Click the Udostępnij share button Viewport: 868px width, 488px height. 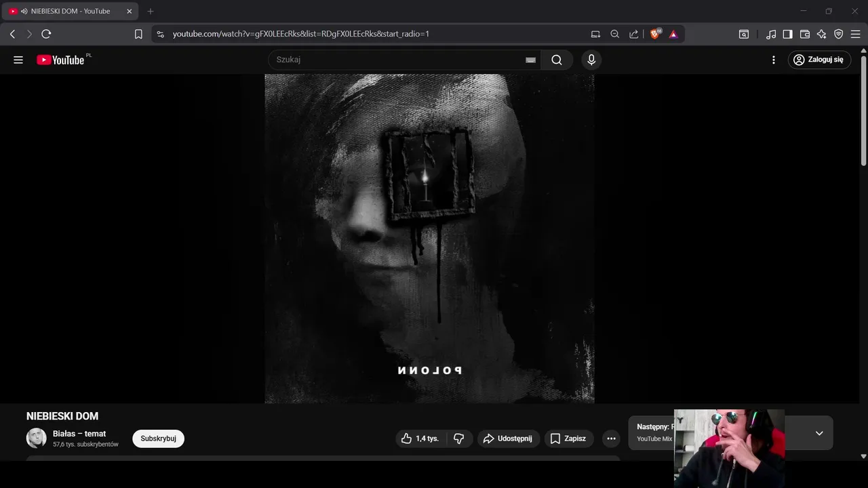click(509, 439)
